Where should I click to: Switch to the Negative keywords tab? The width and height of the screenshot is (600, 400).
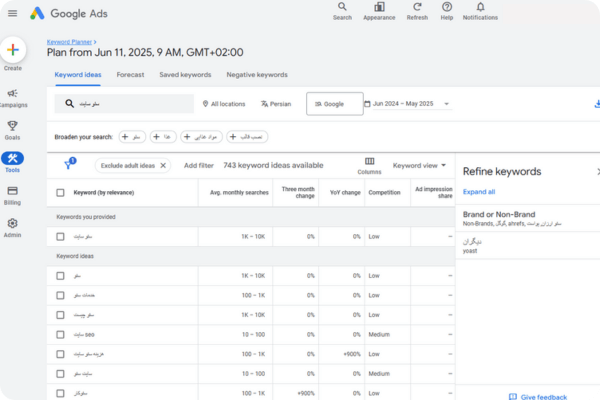click(257, 75)
